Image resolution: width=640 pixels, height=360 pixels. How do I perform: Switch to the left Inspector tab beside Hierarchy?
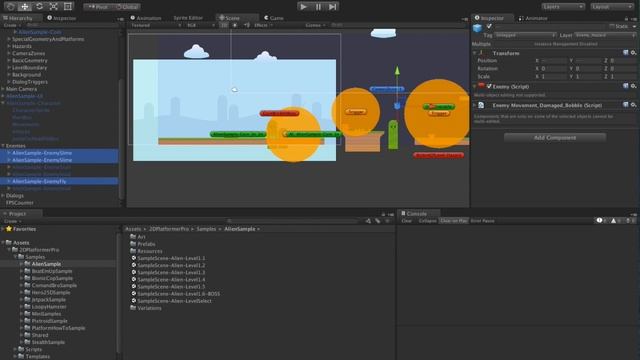62,18
